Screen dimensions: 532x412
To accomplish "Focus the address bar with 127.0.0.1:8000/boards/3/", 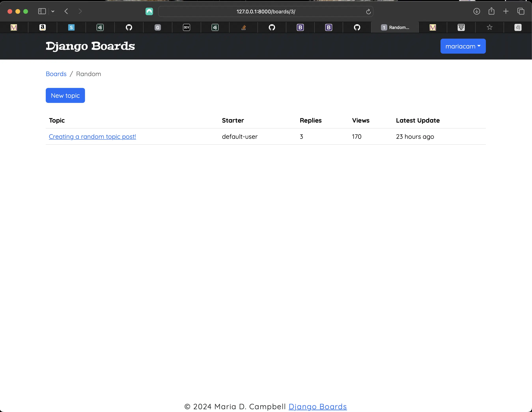I will (x=266, y=11).
